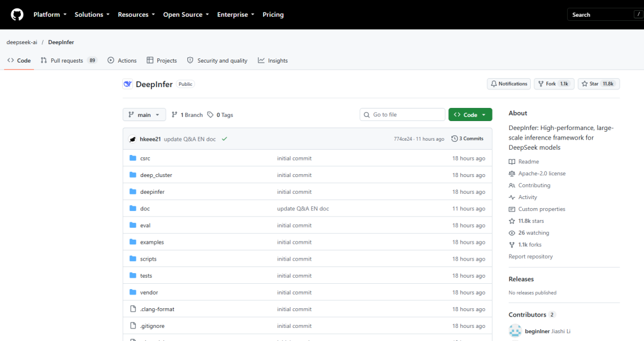Viewport: 644px width, 341px height.
Task: Open the csrc folder
Action: click(145, 158)
